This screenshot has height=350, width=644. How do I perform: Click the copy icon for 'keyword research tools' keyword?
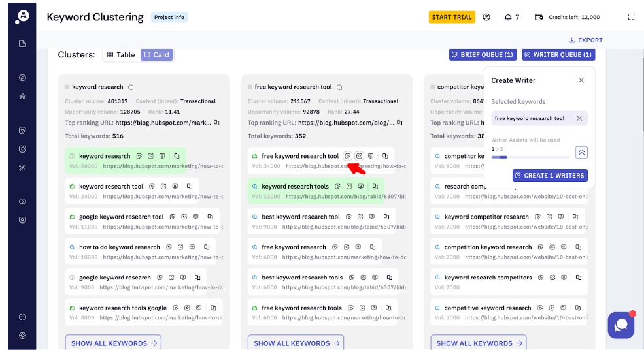(x=375, y=186)
